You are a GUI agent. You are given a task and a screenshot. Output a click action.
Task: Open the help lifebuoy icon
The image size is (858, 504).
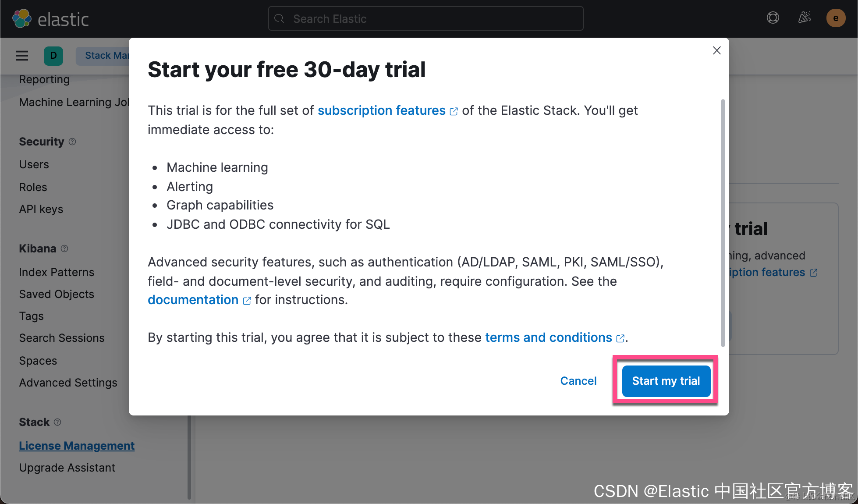click(x=773, y=18)
